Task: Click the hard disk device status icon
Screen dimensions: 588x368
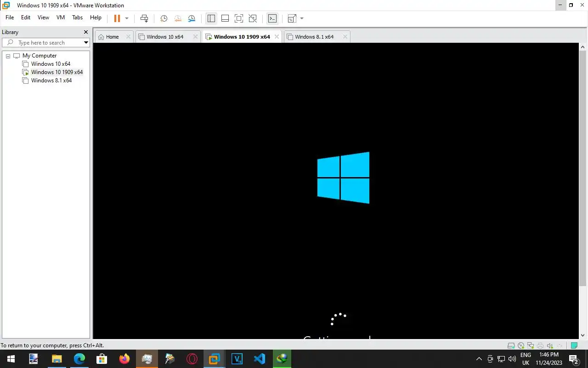Action: point(511,345)
